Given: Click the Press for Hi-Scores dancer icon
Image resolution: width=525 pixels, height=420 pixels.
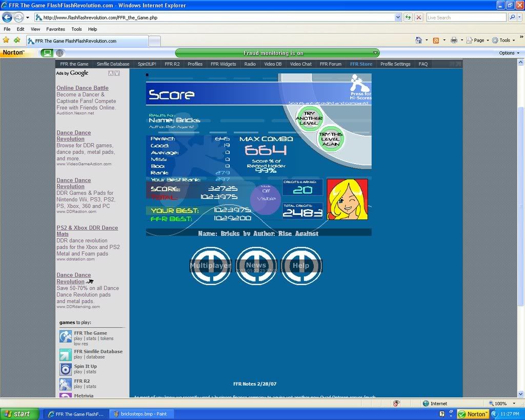Looking at the screenshot, I should tap(360, 84).
